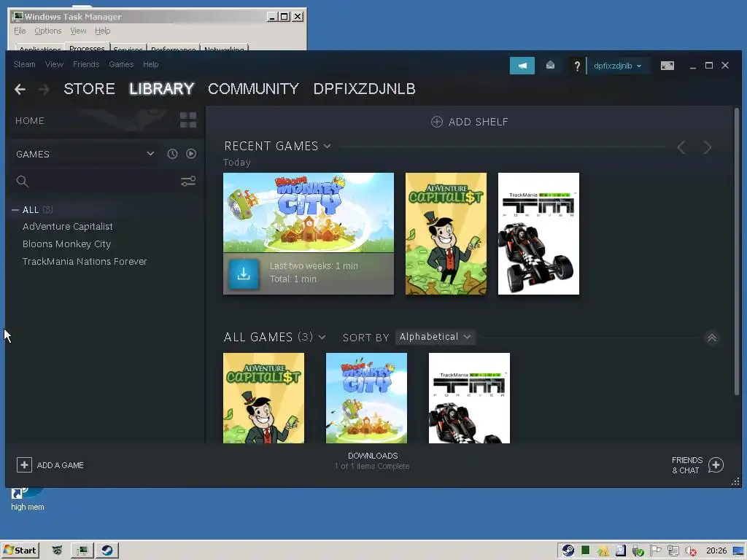Go to the STORE tab
The width and height of the screenshot is (747, 560).
click(x=89, y=89)
